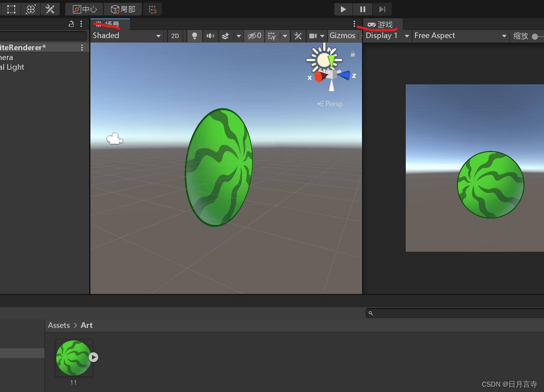The image size is (544, 392).
Task: Select the Rect tool in the top-left toolbar
Action: click(11, 9)
